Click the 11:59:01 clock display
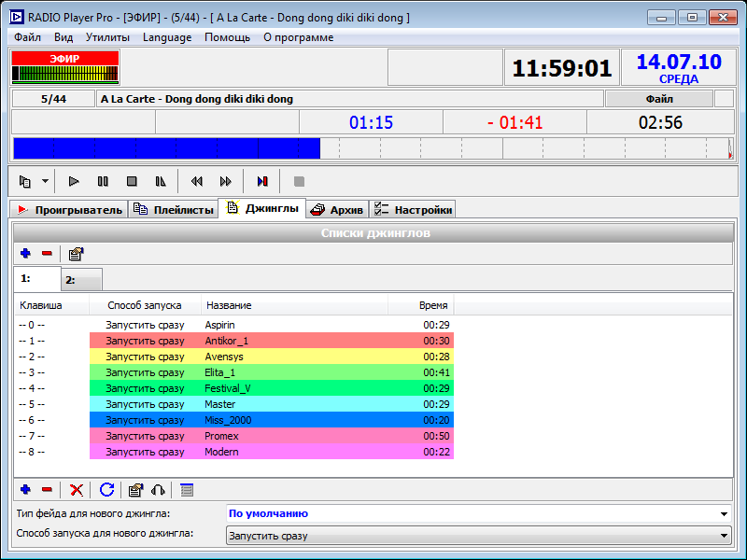 click(562, 68)
